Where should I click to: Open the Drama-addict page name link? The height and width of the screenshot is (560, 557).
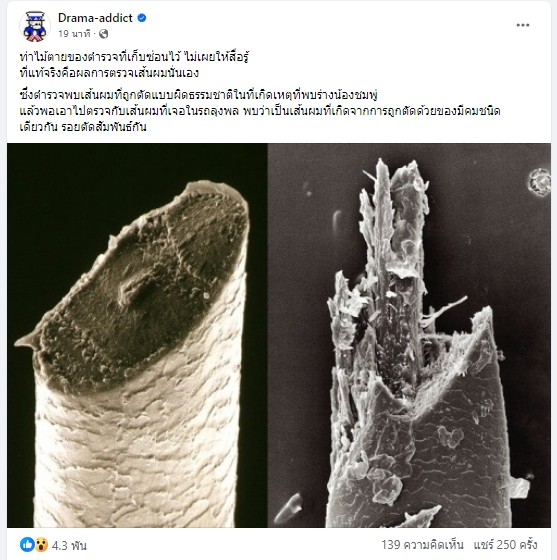[95, 18]
